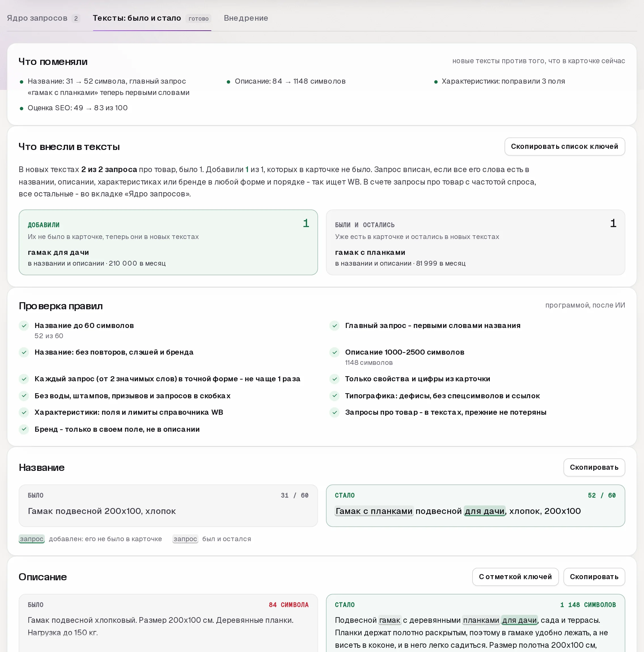Click checkmark beside «Описание 1000-2500 символов»

(x=334, y=352)
